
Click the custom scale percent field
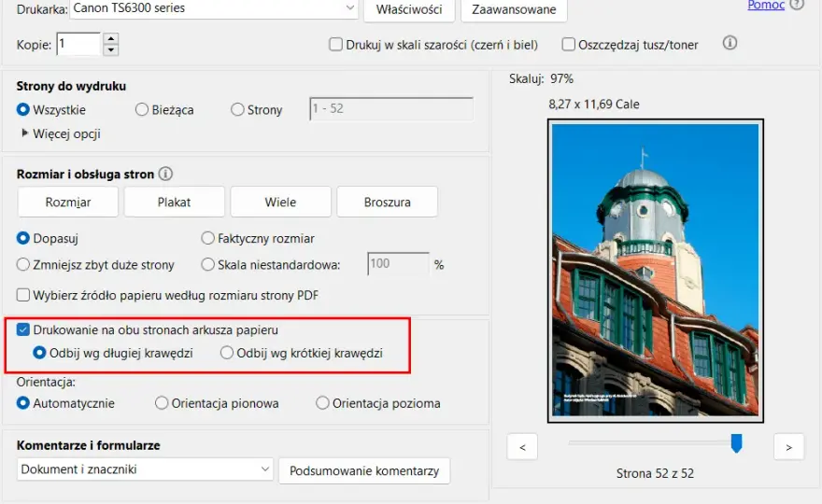tap(399, 264)
